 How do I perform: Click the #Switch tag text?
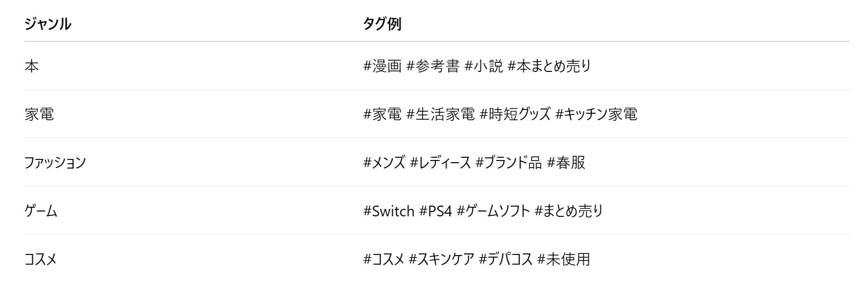[389, 211]
